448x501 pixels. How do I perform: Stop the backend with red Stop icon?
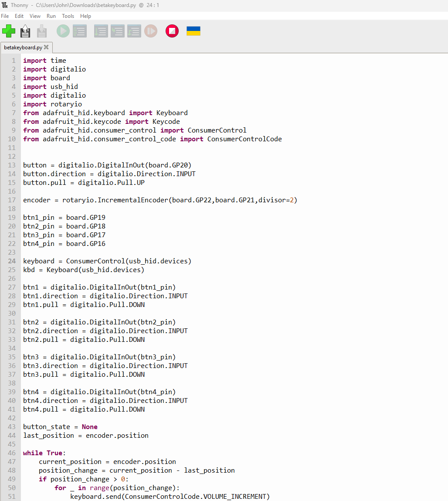[172, 31]
